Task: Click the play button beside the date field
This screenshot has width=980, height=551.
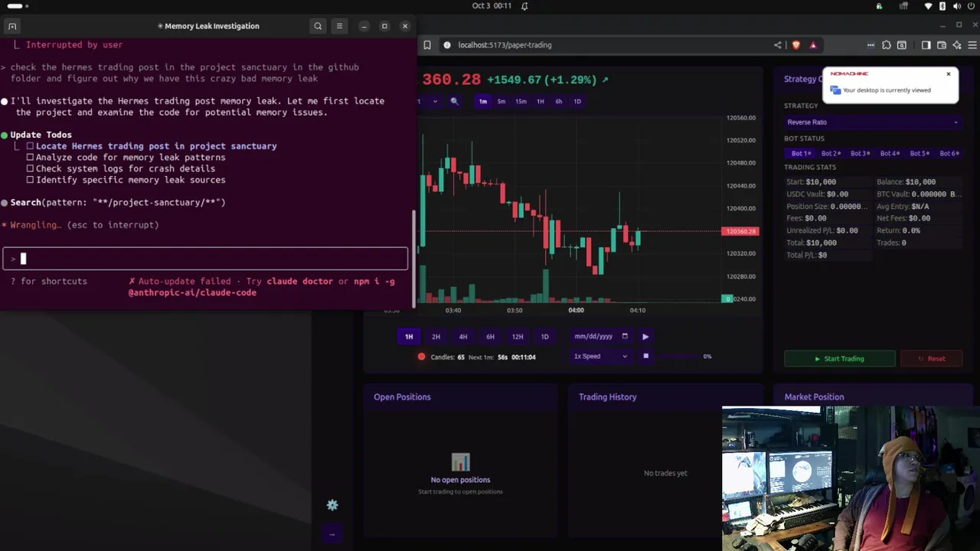Action: tap(645, 337)
